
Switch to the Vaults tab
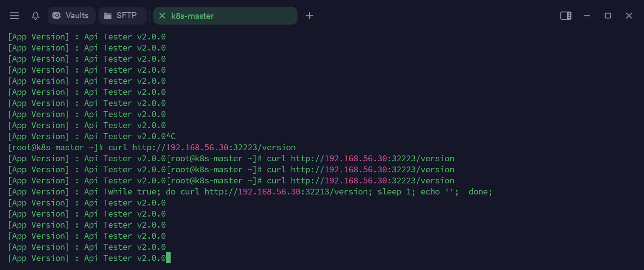click(71, 16)
